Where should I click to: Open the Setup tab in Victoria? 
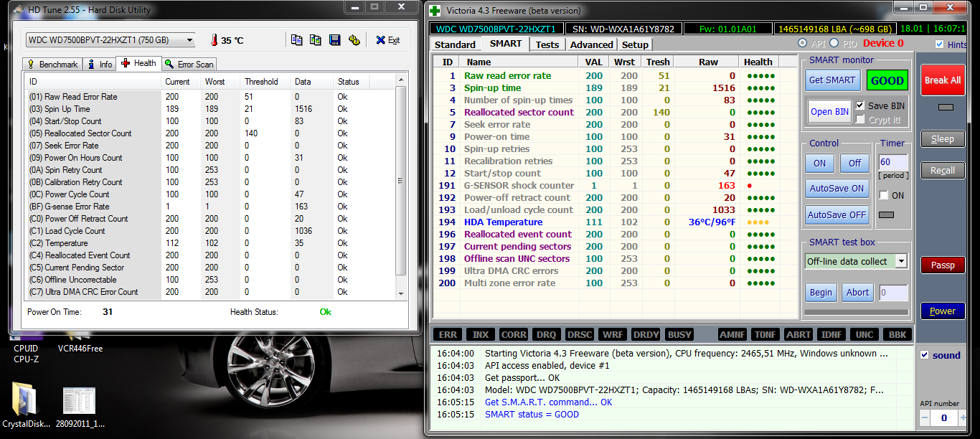tap(635, 44)
